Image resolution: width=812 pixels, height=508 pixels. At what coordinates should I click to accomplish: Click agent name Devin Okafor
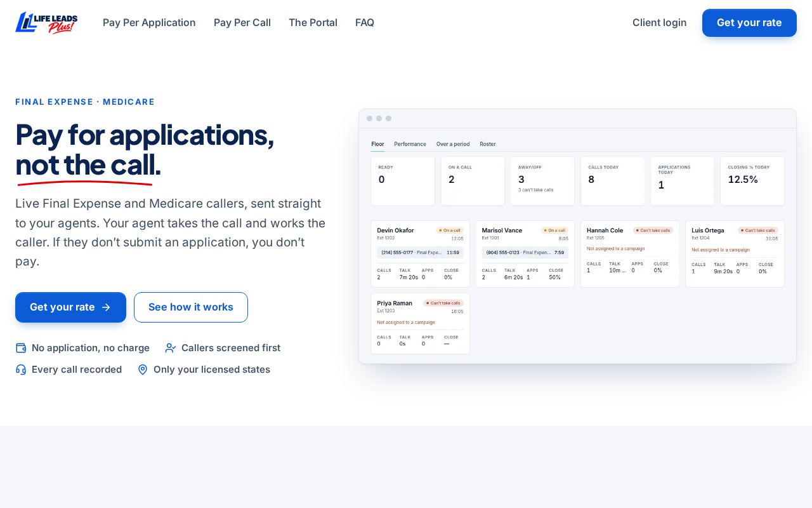click(x=395, y=231)
